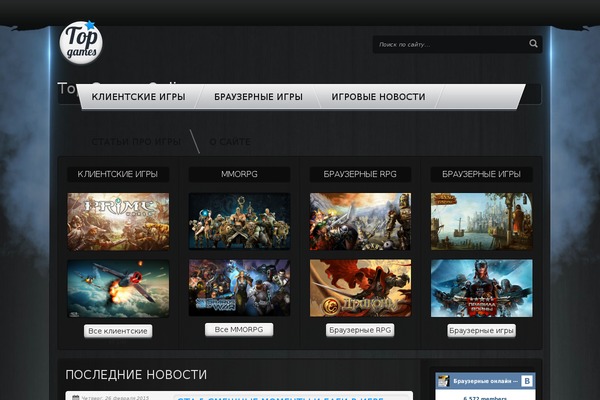This screenshot has width=600, height=400.
Task: Click the Все клиентские button
Action: (118, 331)
